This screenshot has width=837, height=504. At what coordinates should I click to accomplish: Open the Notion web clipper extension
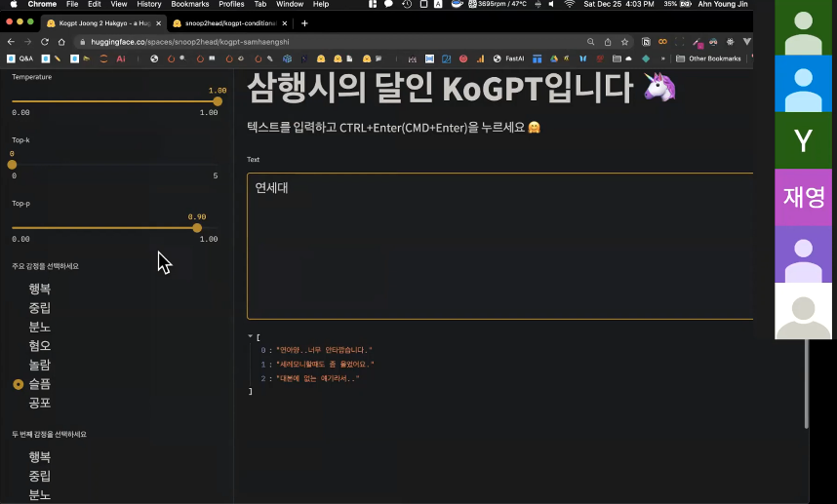[646, 42]
